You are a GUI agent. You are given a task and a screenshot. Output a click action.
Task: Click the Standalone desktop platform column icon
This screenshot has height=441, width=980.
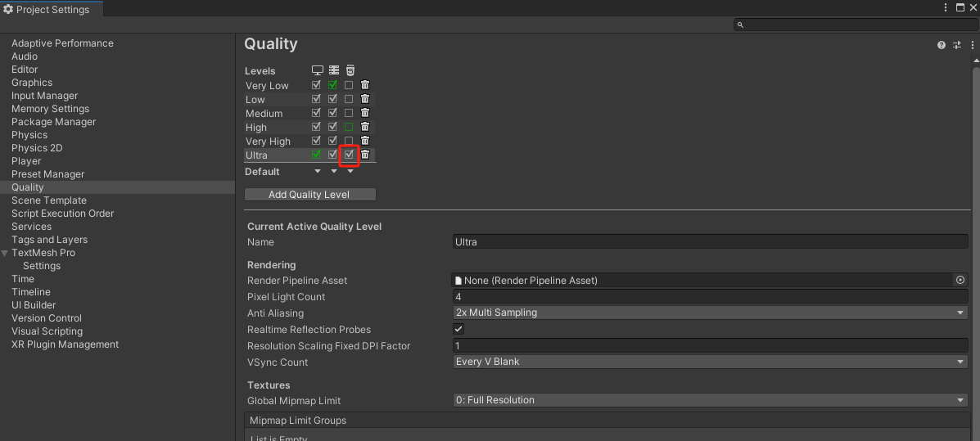(318, 70)
